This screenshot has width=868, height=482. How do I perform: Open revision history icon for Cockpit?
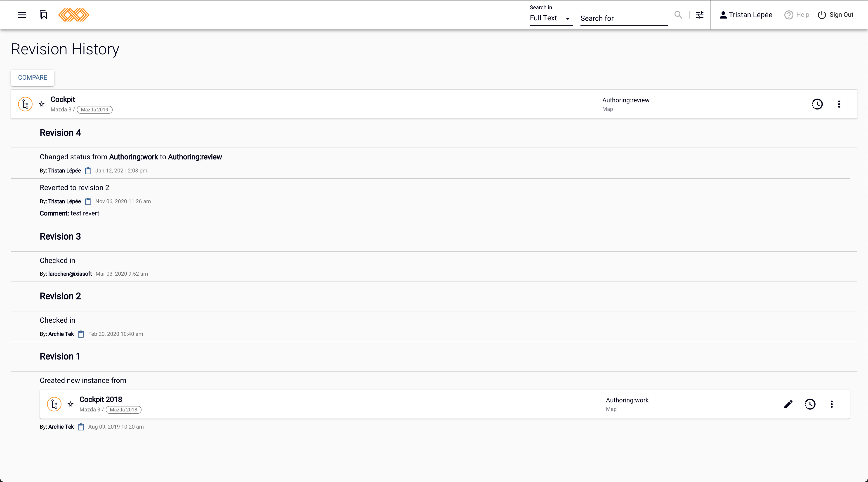pyautogui.click(x=817, y=104)
